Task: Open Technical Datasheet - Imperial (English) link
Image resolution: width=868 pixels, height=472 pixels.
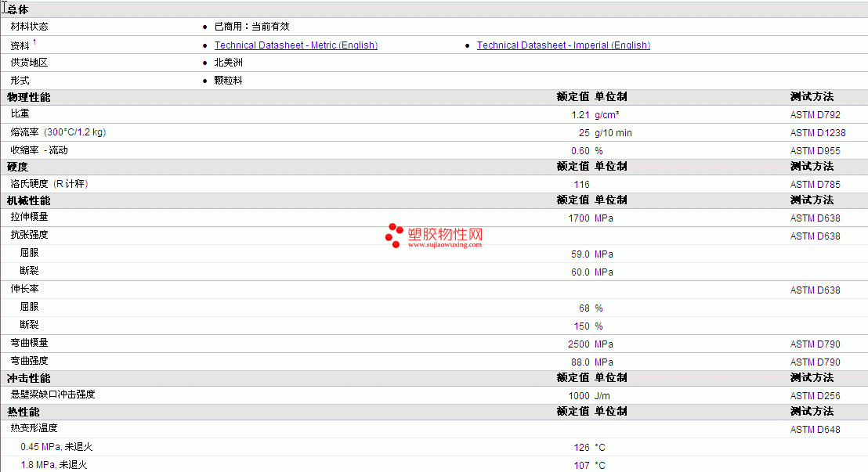Action: click(x=563, y=45)
